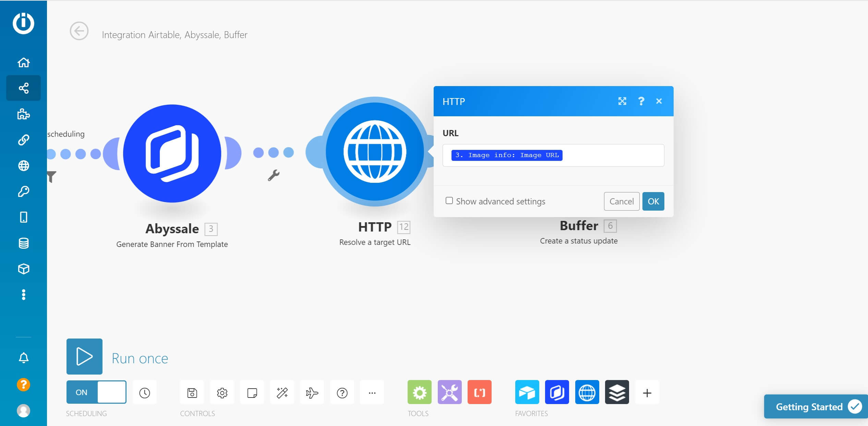This screenshot has height=426, width=868.
Task: Open Notifications bell icon
Action: (x=23, y=358)
